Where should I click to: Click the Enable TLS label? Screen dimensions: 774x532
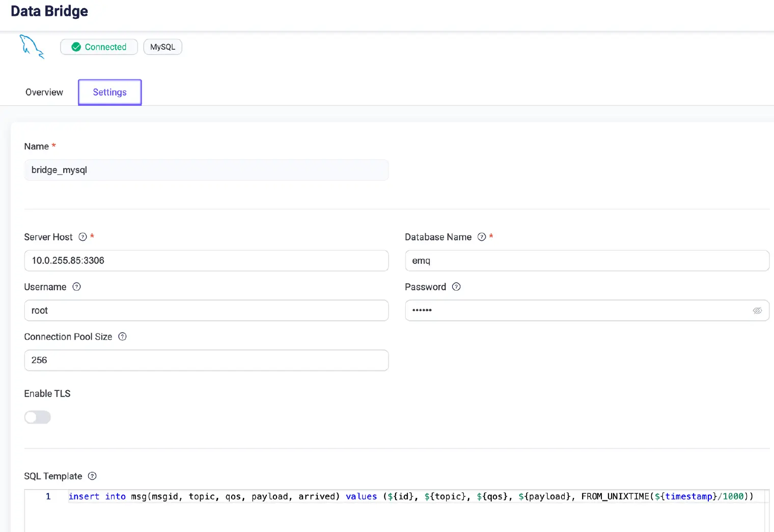(x=47, y=394)
